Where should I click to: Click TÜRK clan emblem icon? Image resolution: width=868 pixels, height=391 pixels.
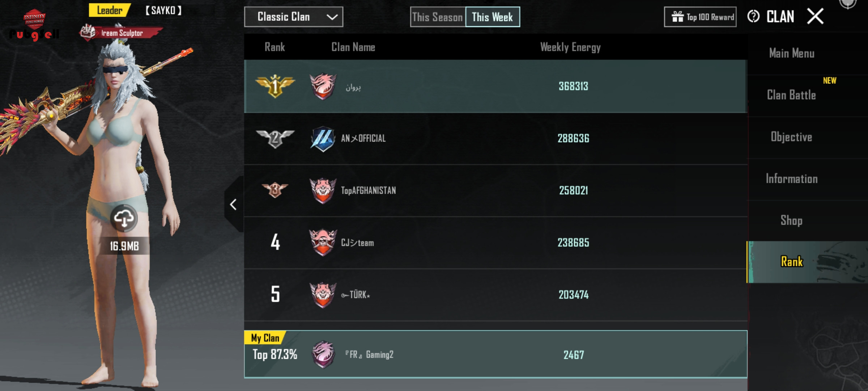[x=323, y=295]
